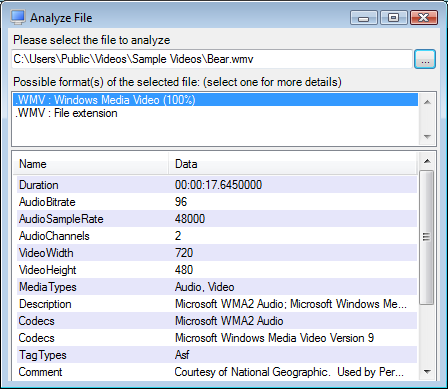Image resolution: width=448 pixels, height=389 pixels.
Task: Click the browse file ellipsis button
Action: coord(425,59)
